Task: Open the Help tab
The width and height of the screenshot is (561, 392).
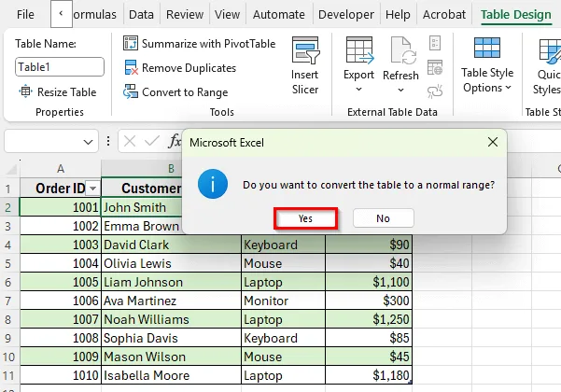Action: pyautogui.click(x=398, y=14)
